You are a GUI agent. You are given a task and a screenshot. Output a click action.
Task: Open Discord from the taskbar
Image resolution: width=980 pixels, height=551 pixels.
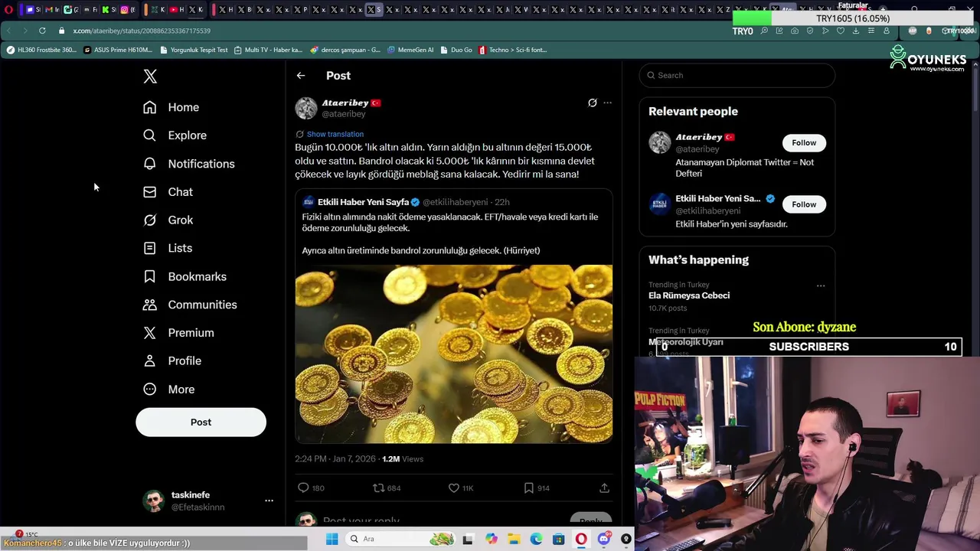click(604, 539)
